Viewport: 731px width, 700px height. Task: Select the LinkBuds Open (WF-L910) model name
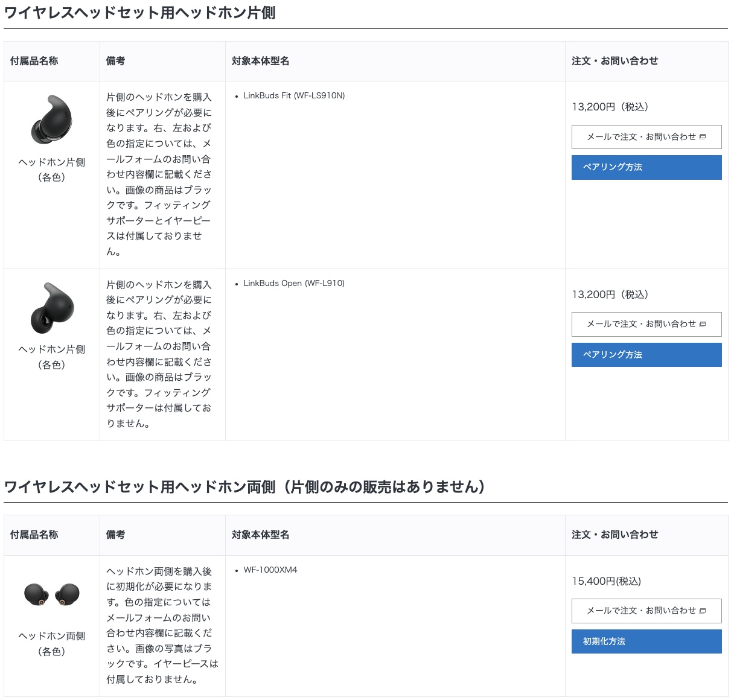coord(294,284)
